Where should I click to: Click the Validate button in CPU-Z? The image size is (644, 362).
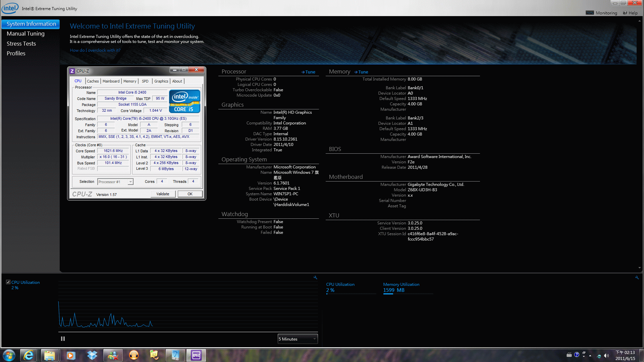163,194
